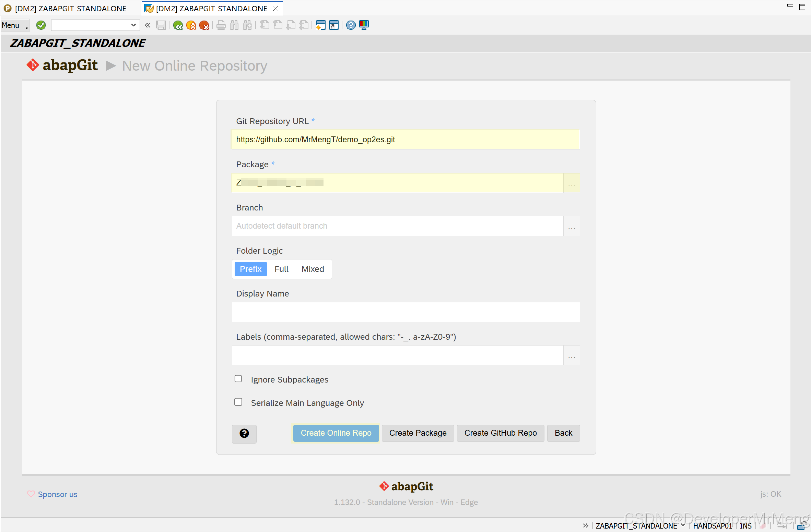
Task: Click the blue Help question mark icon
Action: click(351, 25)
